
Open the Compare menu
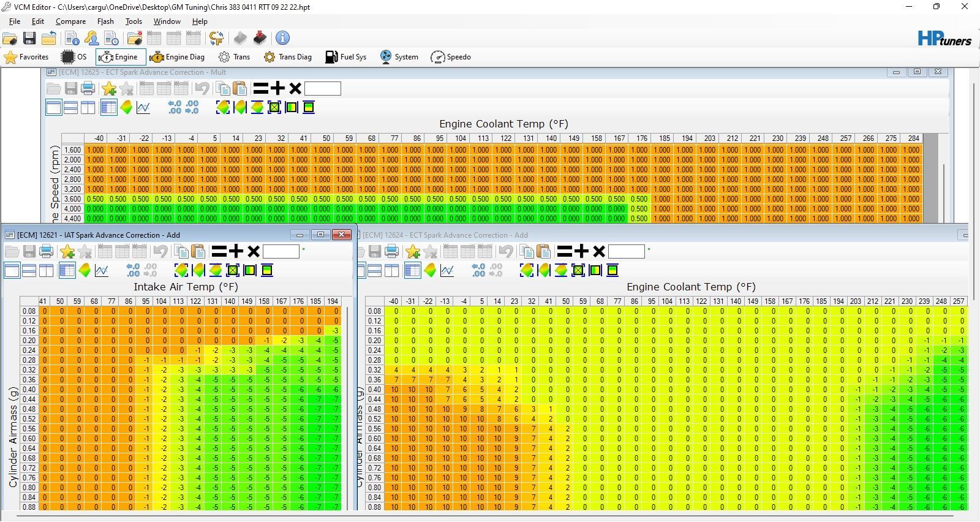click(x=70, y=21)
